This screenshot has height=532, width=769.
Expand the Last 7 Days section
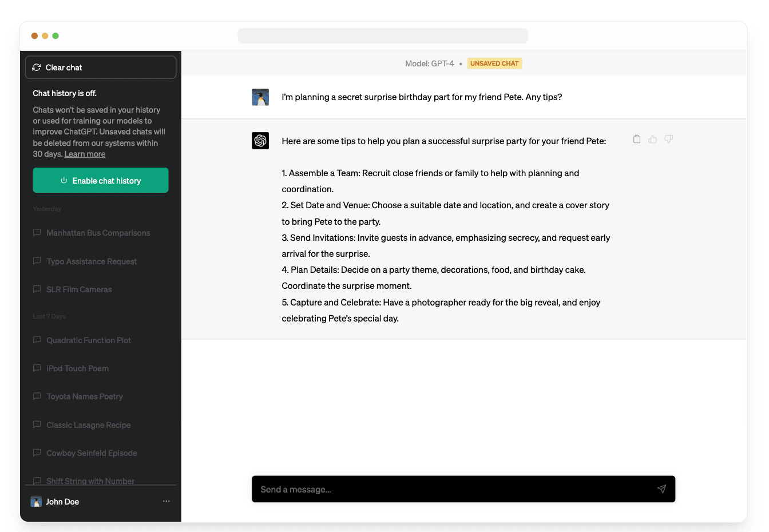pyautogui.click(x=49, y=316)
